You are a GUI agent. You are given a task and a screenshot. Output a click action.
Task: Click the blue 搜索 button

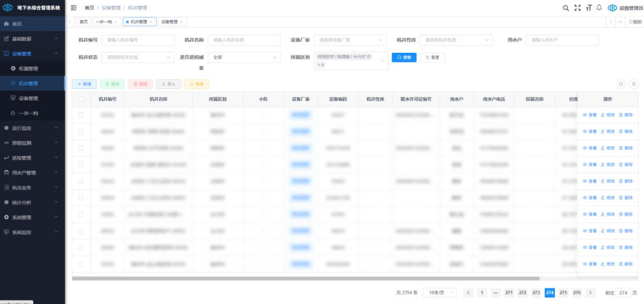point(404,57)
